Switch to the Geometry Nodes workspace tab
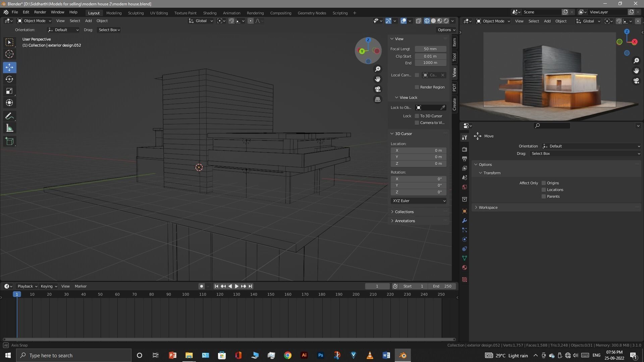This screenshot has height=362, width=644. pyautogui.click(x=312, y=13)
